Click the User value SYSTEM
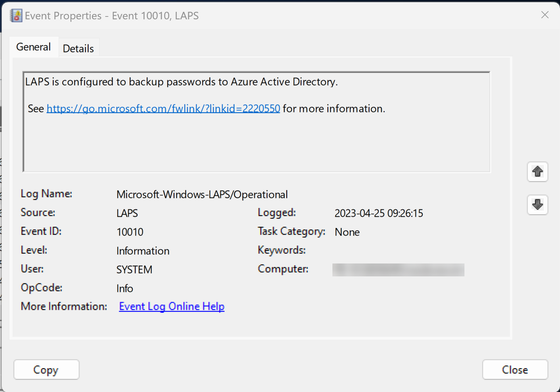The height and width of the screenshot is (392, 560). (x=134, y=270)
